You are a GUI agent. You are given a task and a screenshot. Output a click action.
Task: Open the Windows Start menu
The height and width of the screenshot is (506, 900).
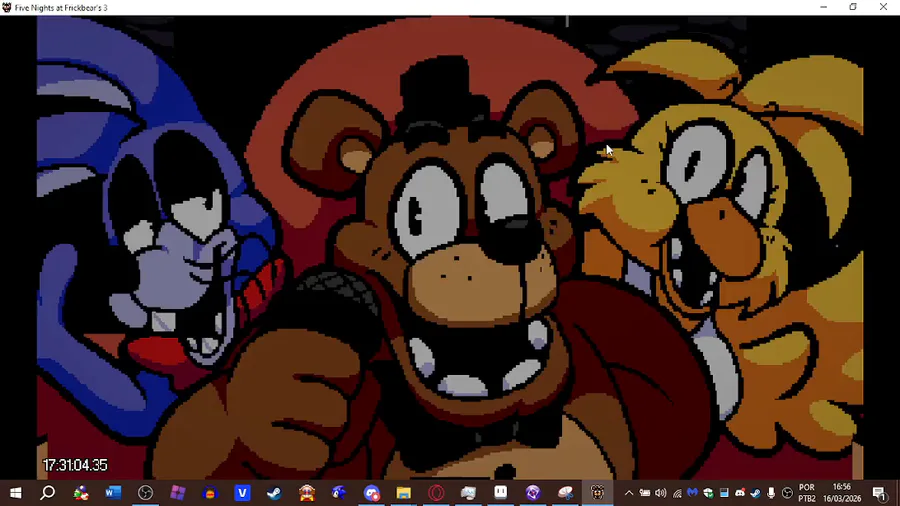[x=15, y=493]
